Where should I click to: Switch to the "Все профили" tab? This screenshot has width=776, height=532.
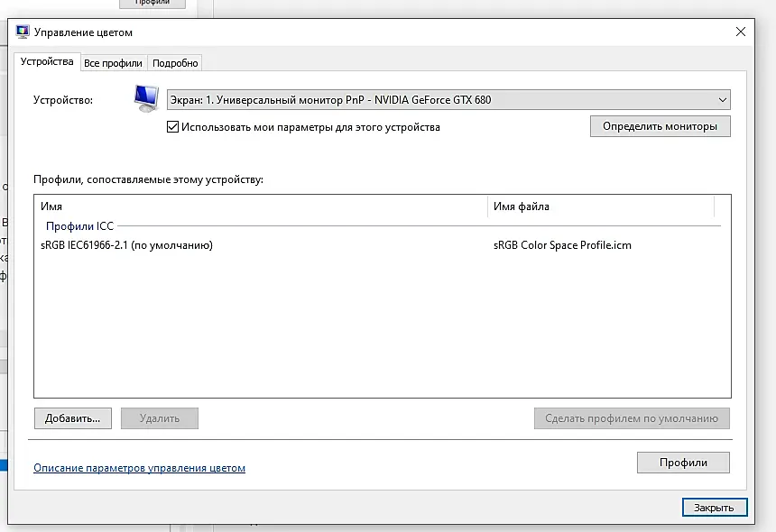coord(113,63)
